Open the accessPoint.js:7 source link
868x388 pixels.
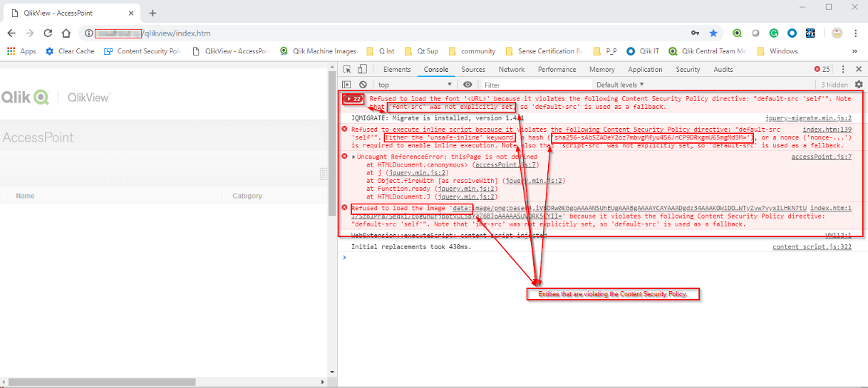pyautogui.click(x=821, y=157)
